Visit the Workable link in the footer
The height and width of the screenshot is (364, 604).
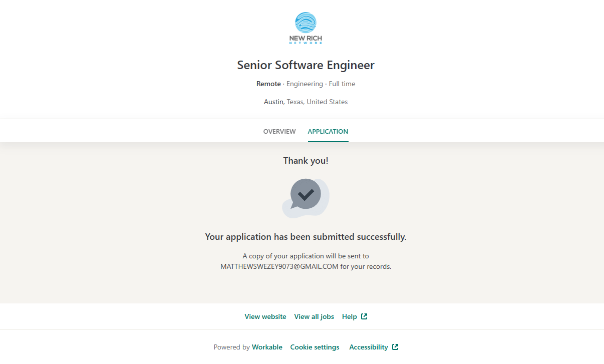point(267,347)
